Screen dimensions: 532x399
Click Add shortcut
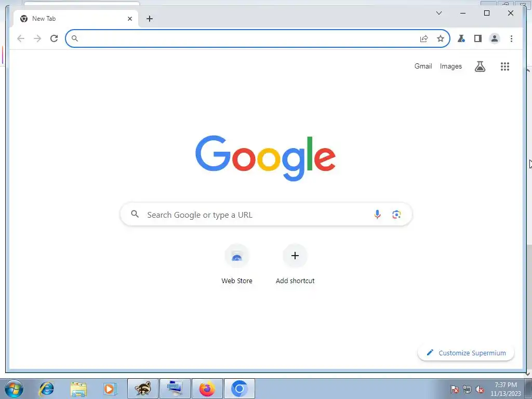pos(295,264)
